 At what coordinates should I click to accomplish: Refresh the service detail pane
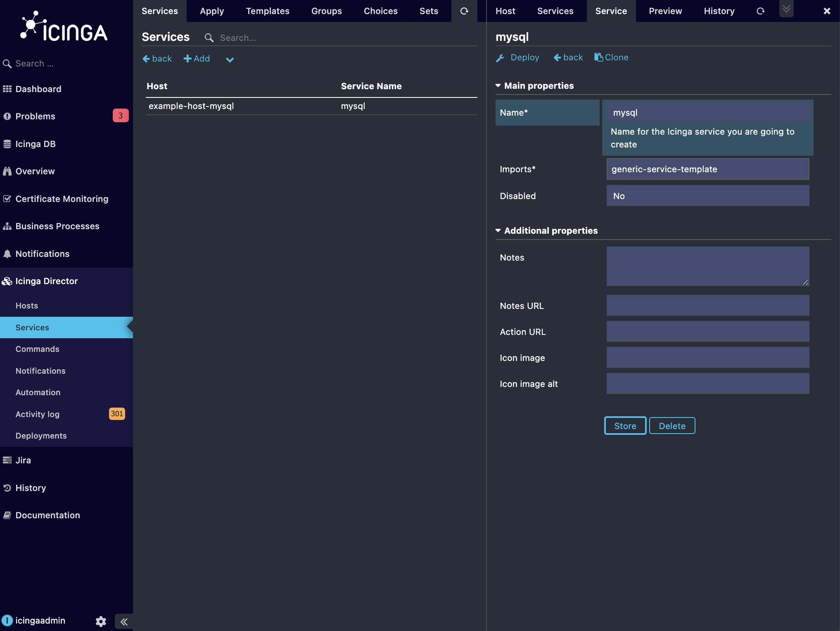point(761,11)
